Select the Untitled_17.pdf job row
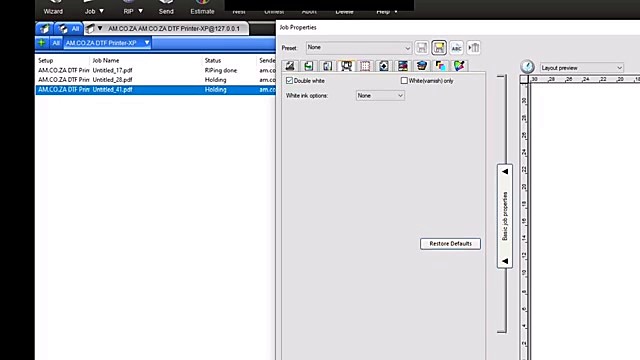This screenshot has width=640, height=360. pos(156,70)
